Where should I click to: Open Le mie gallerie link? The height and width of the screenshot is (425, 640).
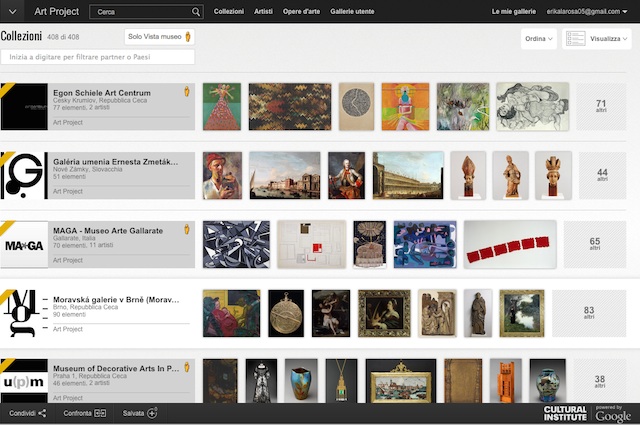click(x=514, y=12)
